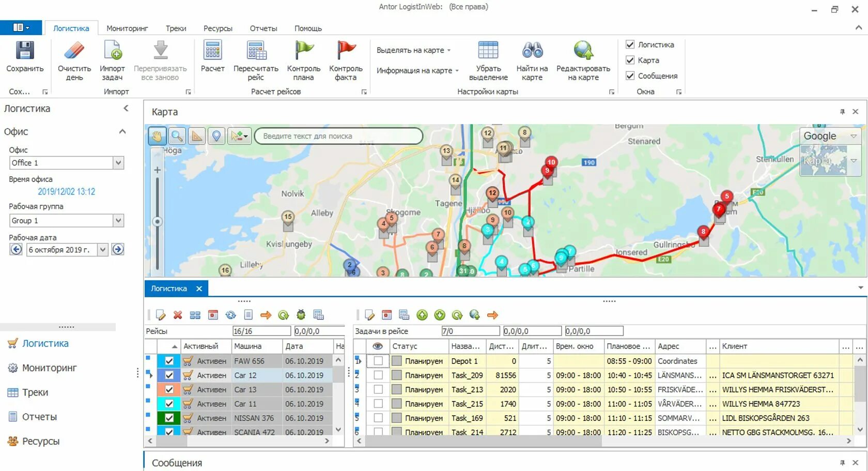Sort by the Статус column header
This screenshot has height=471, width=868.
[x=419, y=346]
